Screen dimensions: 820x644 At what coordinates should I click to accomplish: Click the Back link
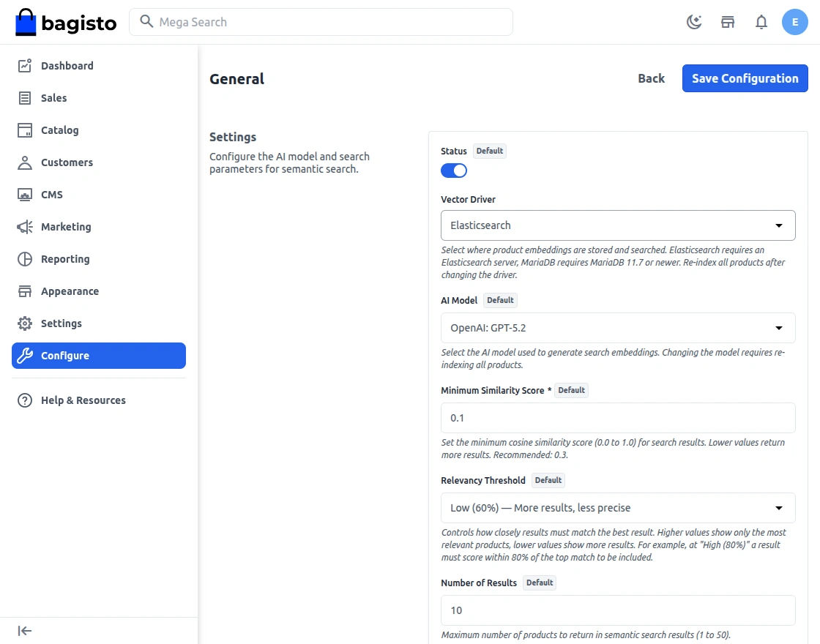point(651,78)
